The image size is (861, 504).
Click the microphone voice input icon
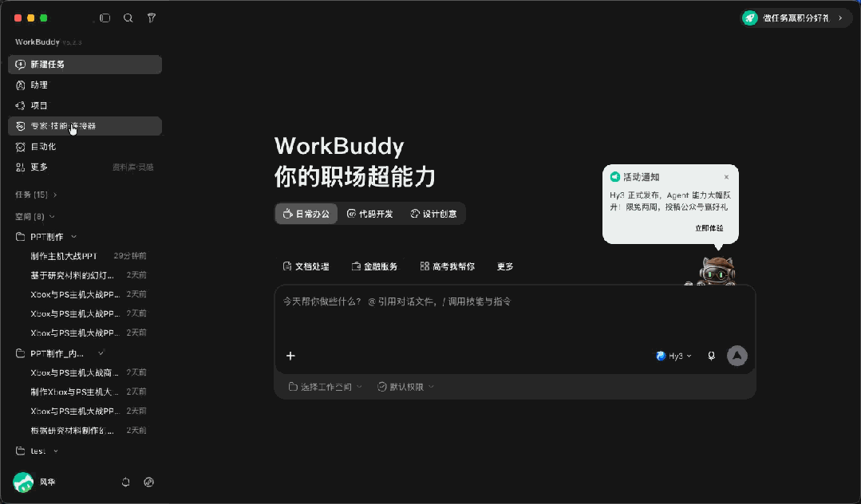coord(711,356)
